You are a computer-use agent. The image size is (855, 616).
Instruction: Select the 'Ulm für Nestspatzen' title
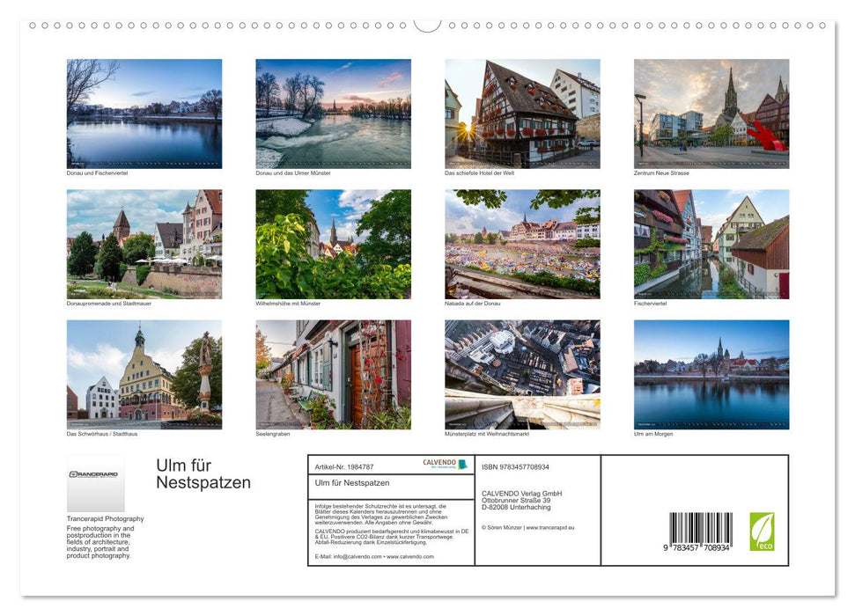202,473
